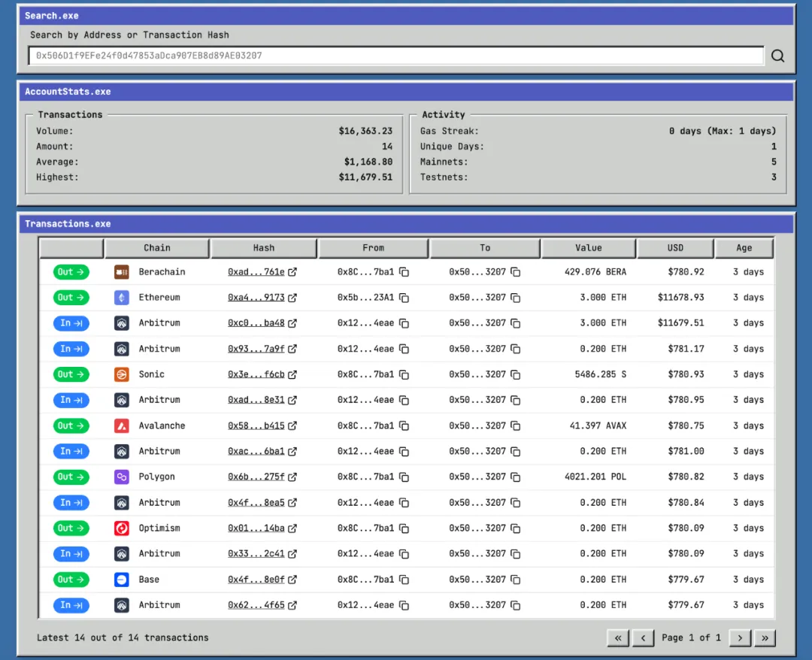Sort by the Chain column header
This screenshot has height=660, width=812.
coord(157,248)
